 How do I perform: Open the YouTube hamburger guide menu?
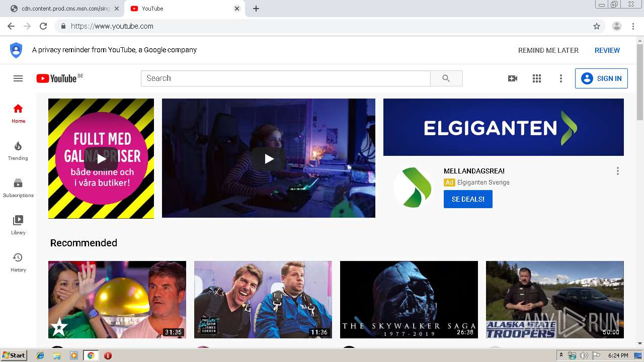(18, 78)
